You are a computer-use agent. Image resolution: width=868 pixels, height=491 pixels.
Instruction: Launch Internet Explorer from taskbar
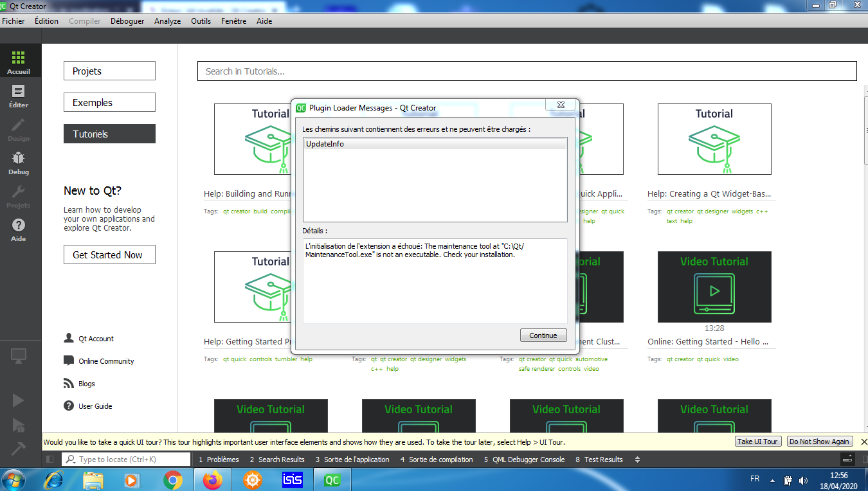[x=54, y=480]
